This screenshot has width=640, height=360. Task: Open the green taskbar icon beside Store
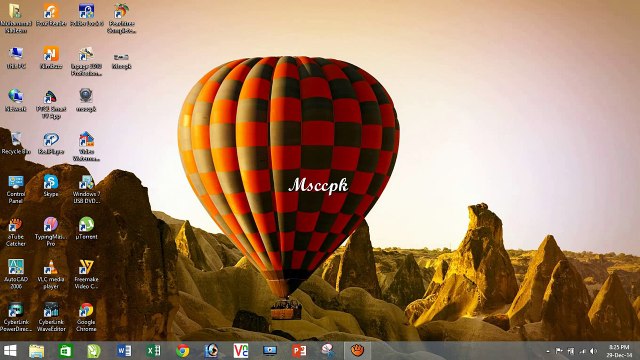coord(94,351)
